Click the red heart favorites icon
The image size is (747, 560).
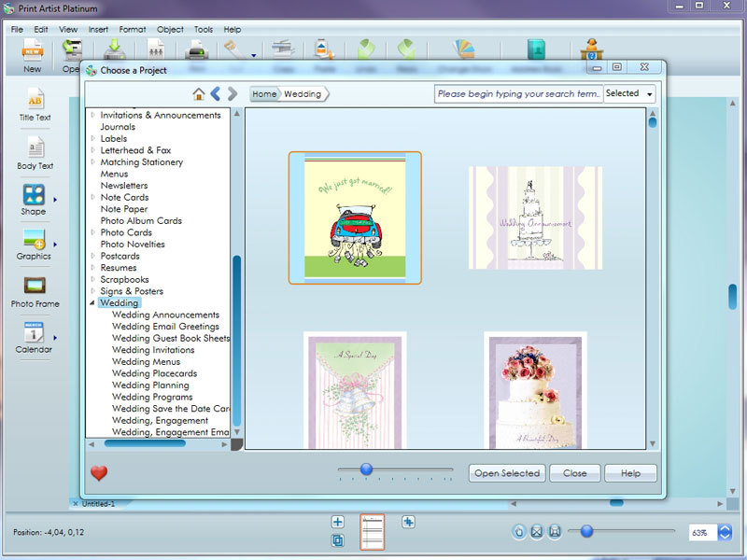(x=99, y=473)
